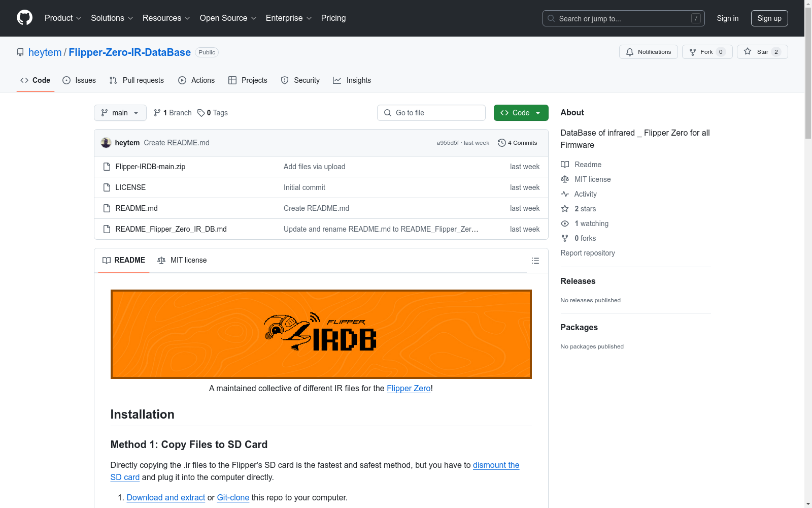Open the latest commit Create README.md
This screenshot has height=508, width=812.
point(177,143)
